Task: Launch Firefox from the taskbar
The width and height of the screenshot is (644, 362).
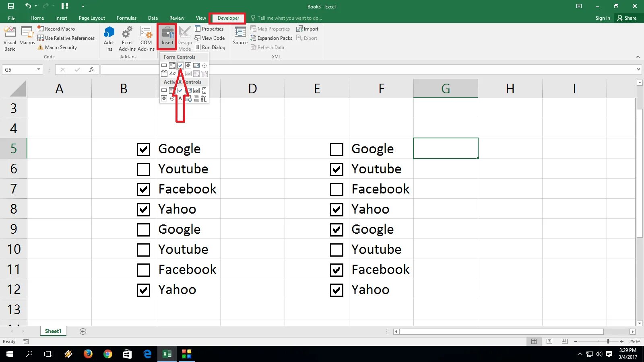Action: (88, 354)
